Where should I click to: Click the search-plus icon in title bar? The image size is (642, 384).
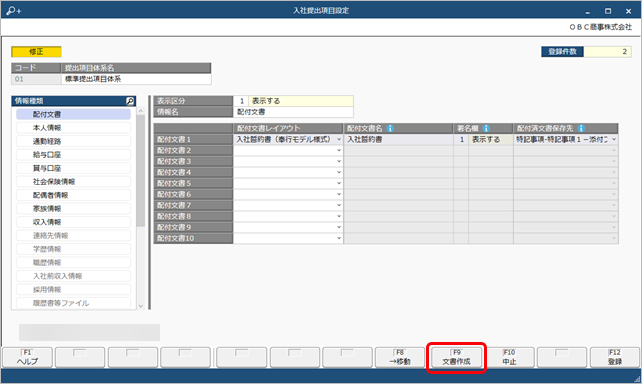tap(14, 11)
